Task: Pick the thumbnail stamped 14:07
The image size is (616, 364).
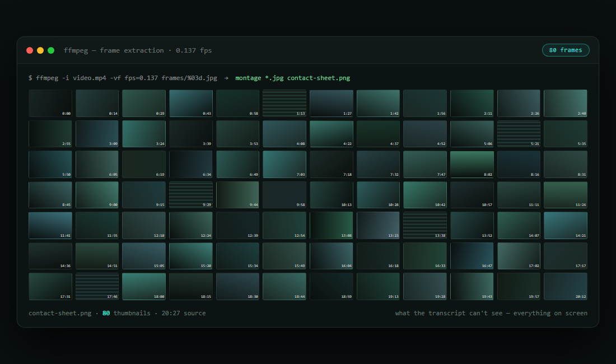Action: click(519, 225)
